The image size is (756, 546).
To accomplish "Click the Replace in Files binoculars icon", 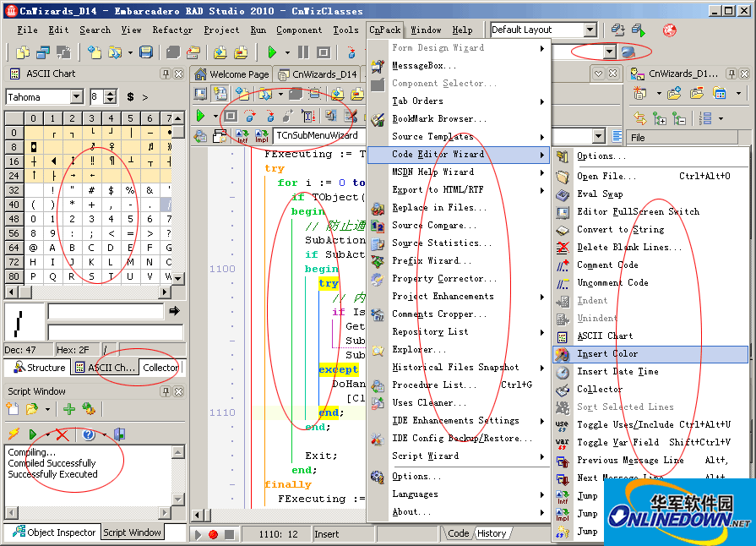I will [378, 208].
